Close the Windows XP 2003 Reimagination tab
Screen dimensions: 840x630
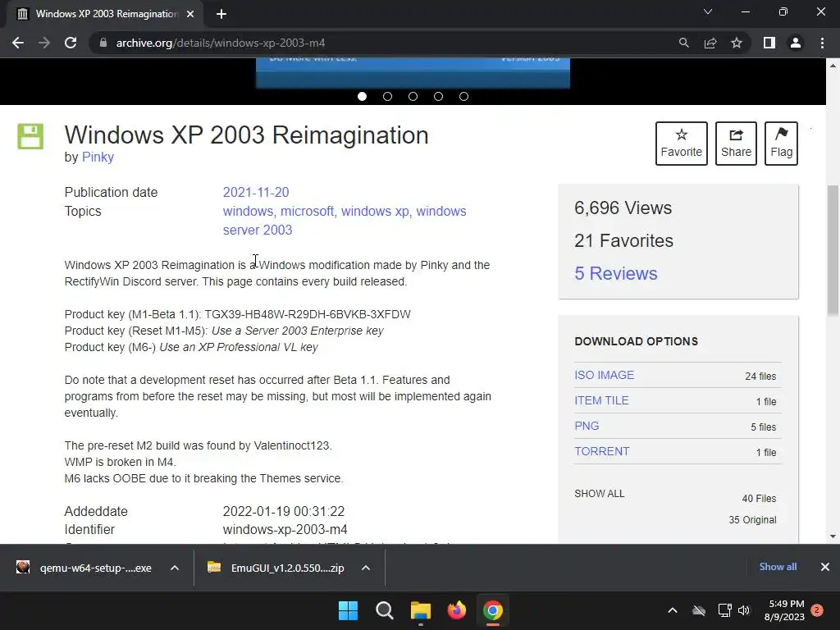190,14
